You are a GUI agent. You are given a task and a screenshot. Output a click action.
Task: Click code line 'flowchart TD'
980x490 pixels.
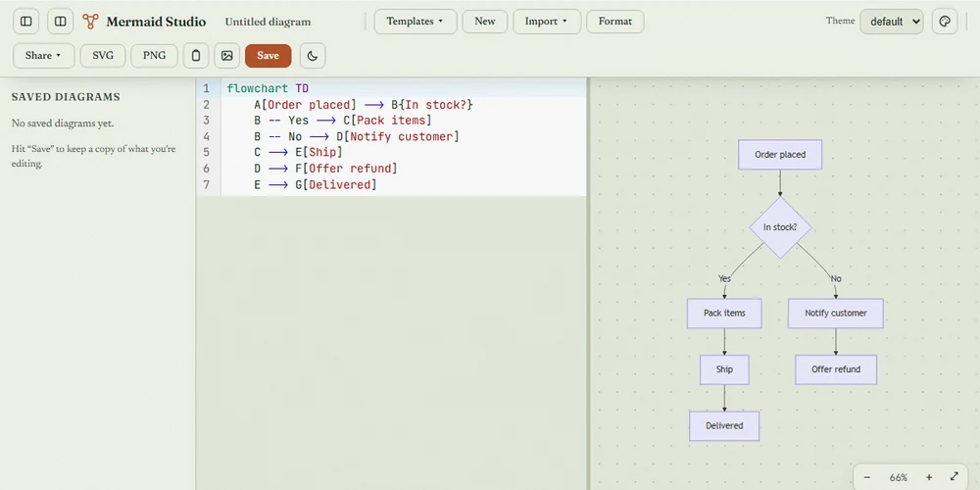[404, 89]
